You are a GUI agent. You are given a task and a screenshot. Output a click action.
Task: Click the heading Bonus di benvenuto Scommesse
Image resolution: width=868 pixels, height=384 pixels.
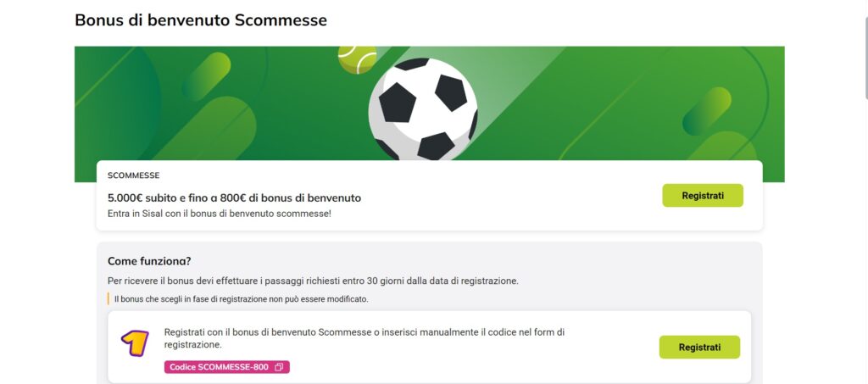[x=201, y=20]
